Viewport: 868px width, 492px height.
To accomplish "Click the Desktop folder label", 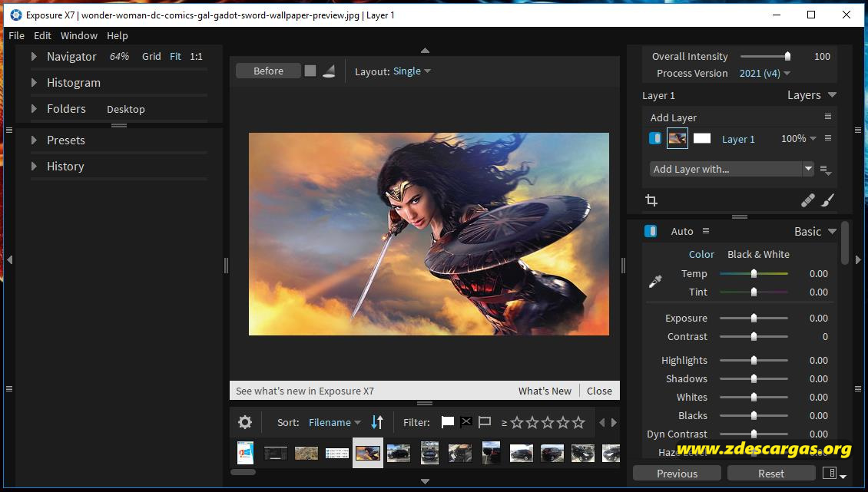I will click(126, 109).
